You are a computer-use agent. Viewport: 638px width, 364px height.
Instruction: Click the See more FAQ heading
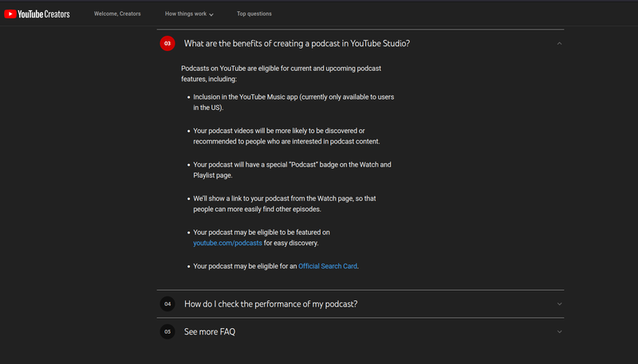coord(210,331)
